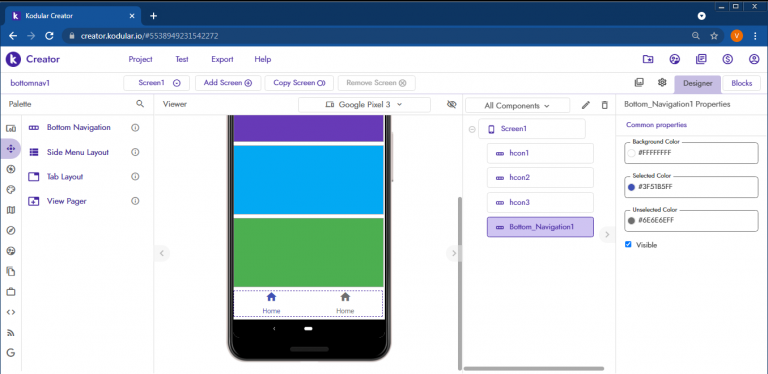Viewport: 768px width, 374px height.
Task: Open the Project menu
Action: point(141,59)
